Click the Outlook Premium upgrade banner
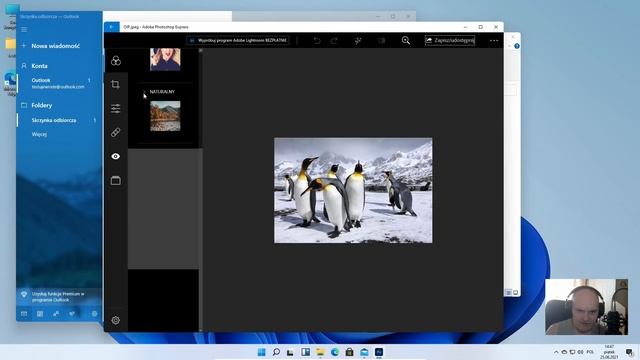The width and height of the screenshot is (640, 360). (x=59, y=297)
